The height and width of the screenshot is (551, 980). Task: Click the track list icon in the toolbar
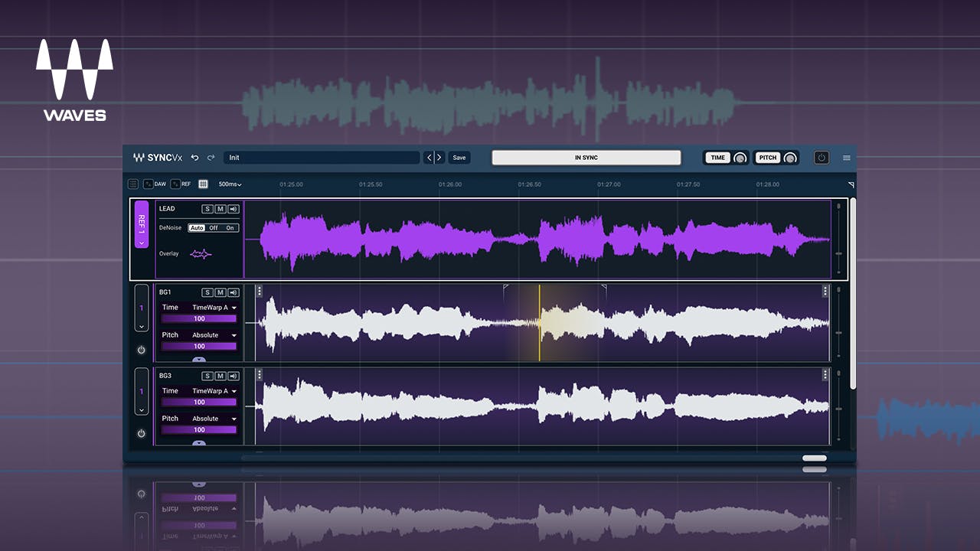coord(132,184)
